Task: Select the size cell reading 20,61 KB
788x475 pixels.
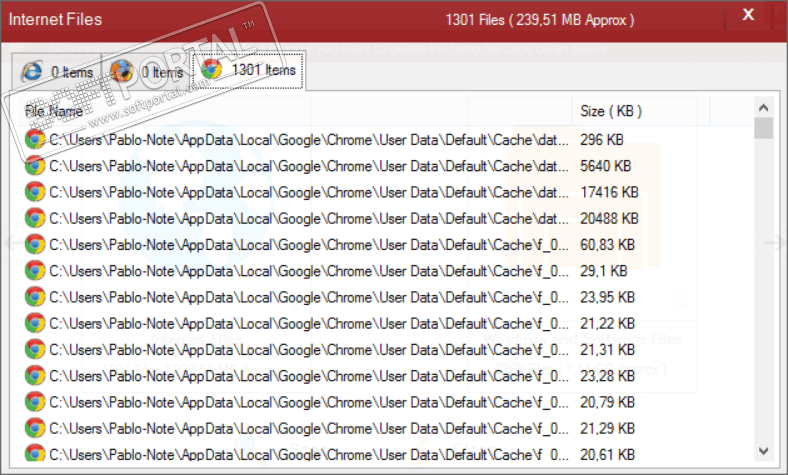Action: [608, 454]
